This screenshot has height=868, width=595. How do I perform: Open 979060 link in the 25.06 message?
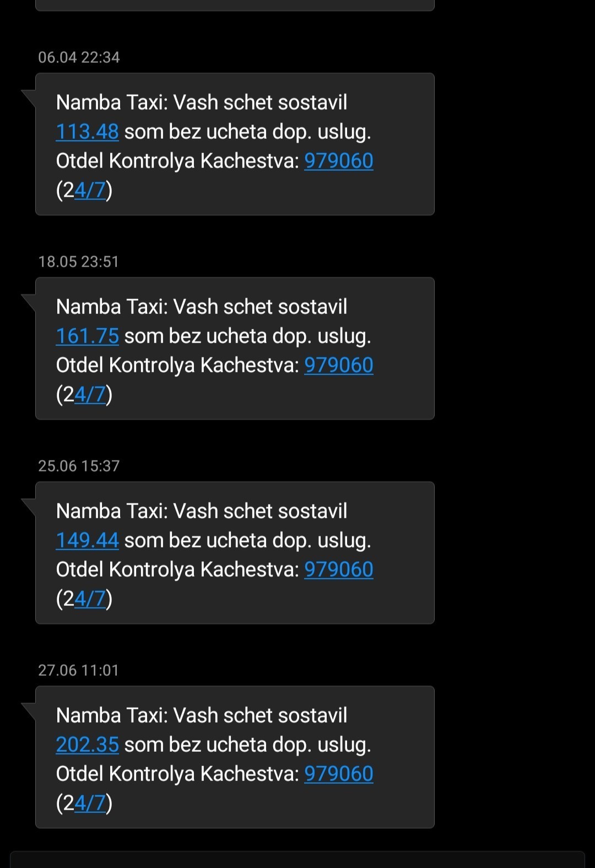tap(338, 570)
